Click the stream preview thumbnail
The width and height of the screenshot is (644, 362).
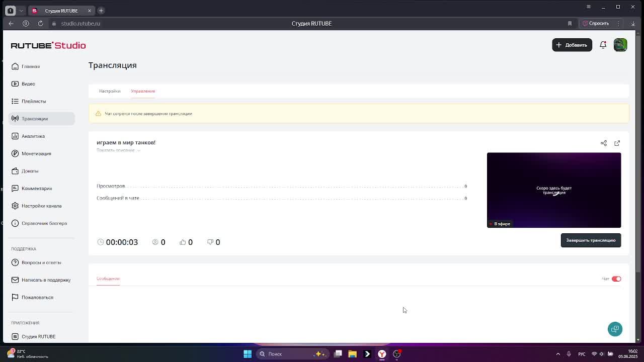pos(554,190)
